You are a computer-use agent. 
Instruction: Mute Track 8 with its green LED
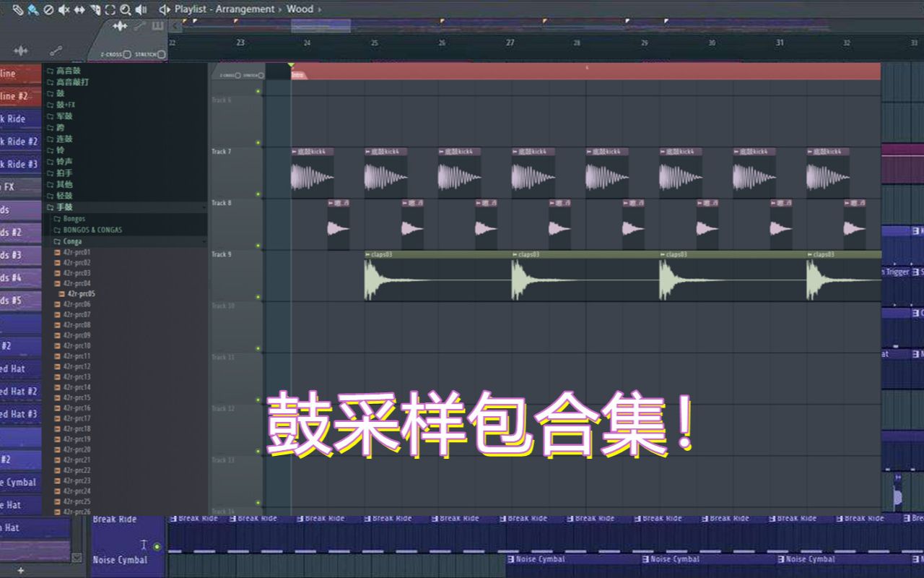258,246
